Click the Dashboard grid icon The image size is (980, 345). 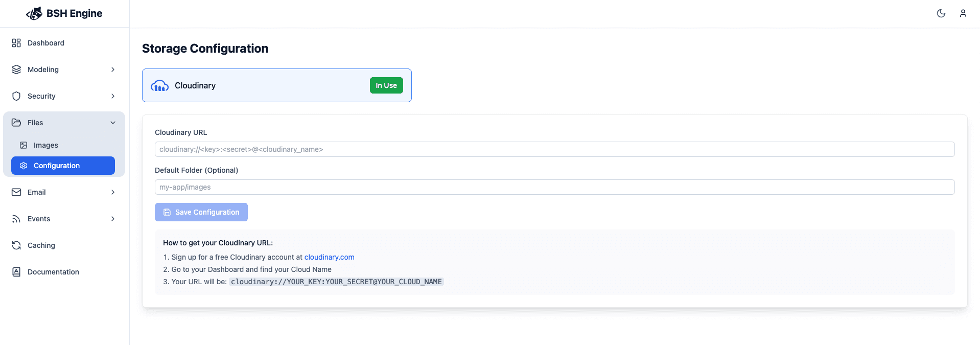16,43
